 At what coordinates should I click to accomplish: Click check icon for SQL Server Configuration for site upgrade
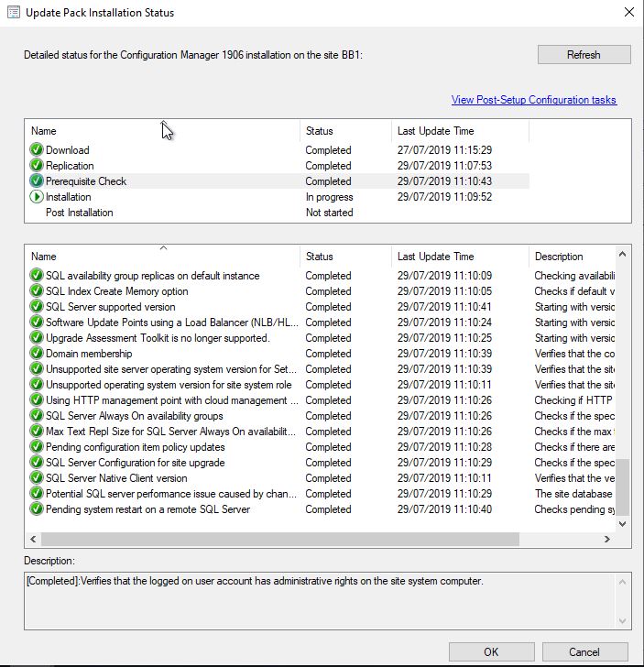(x=37, y=463)
